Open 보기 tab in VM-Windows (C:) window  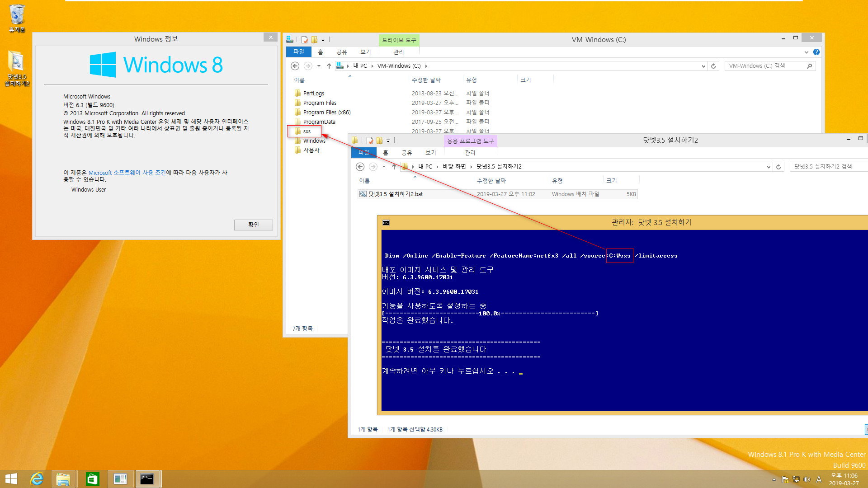[x=366, y=52]
